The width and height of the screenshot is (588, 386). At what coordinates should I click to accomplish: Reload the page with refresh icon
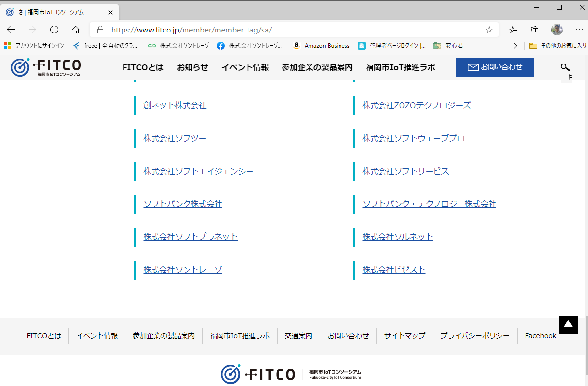pos(54,30)
